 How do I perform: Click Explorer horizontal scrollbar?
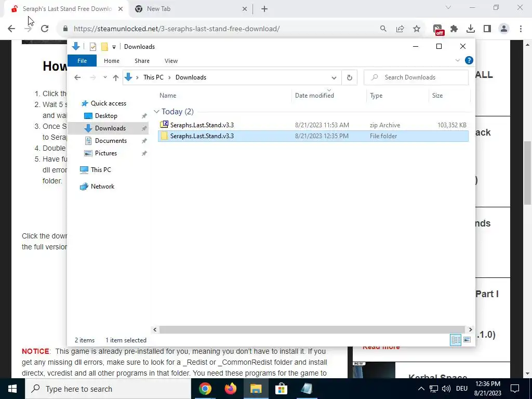tap(312, 329)
